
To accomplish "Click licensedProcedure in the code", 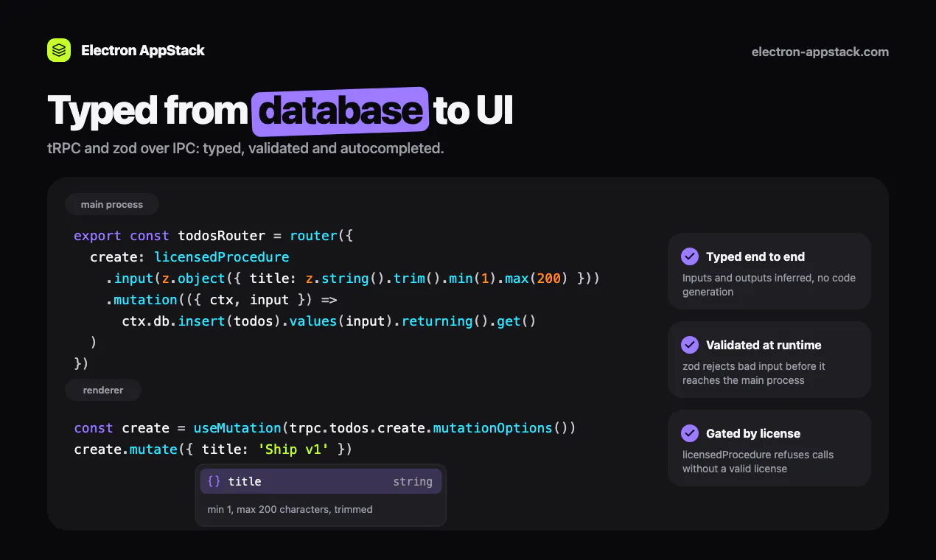I will coord(222,257).
